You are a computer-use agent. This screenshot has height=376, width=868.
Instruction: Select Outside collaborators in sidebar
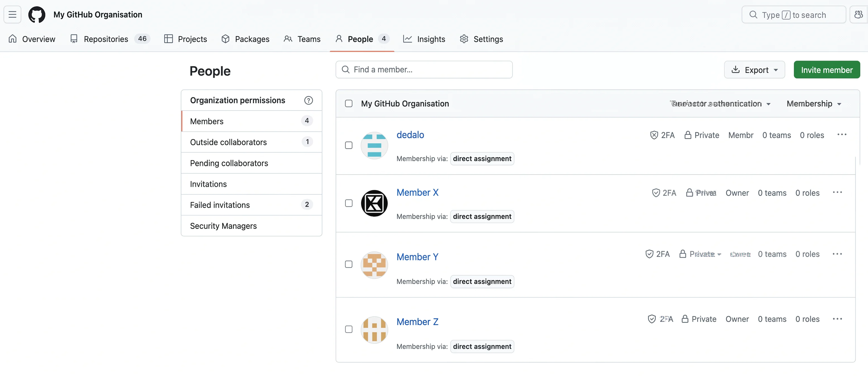(x=251, y=142)
